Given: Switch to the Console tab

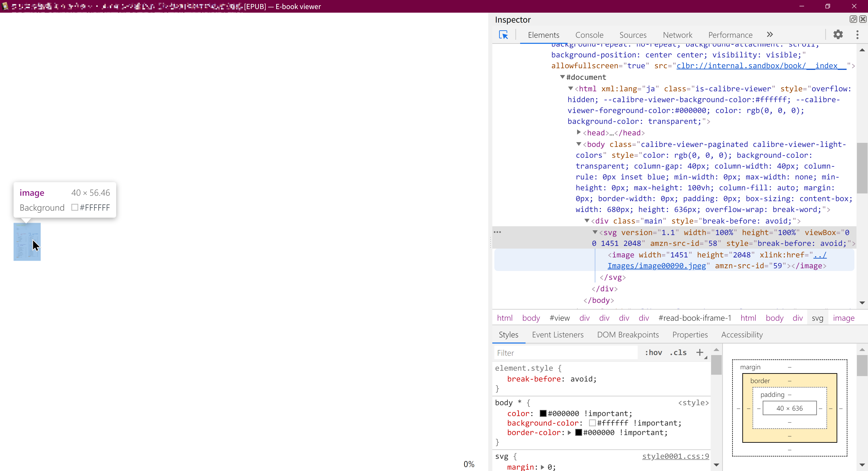Looking at the screenshot, I should point(589,35).
